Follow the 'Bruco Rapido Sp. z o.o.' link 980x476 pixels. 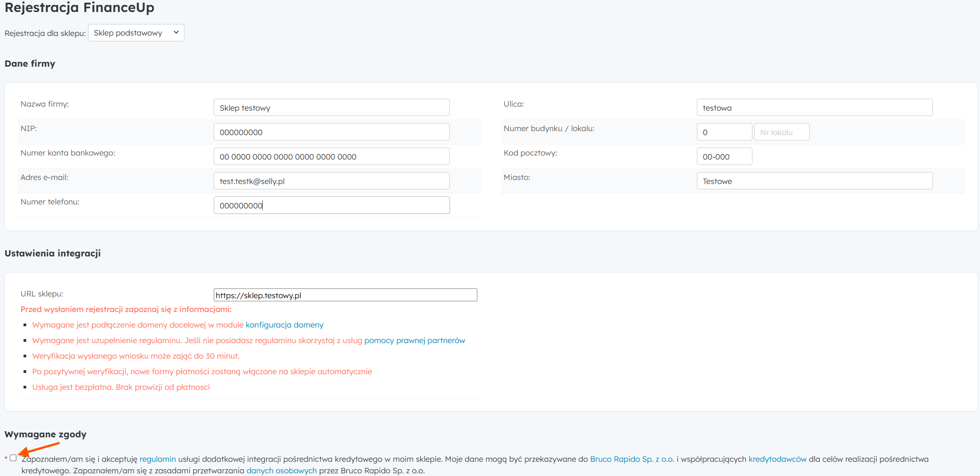(x=632, y=459)
